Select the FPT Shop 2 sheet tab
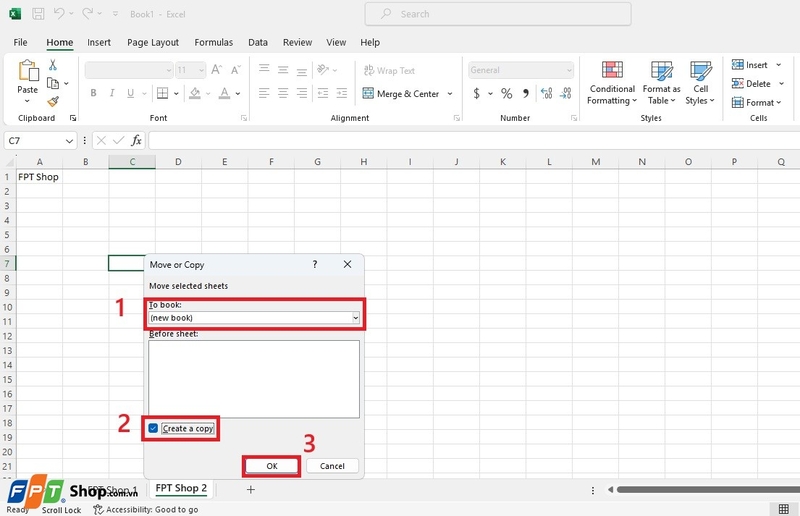 [x=181, y=488]
